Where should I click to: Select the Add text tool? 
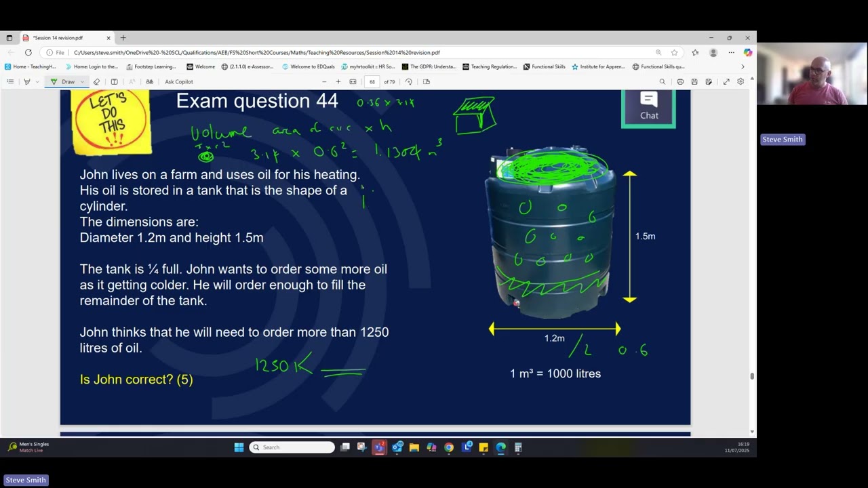coord(114,81)
